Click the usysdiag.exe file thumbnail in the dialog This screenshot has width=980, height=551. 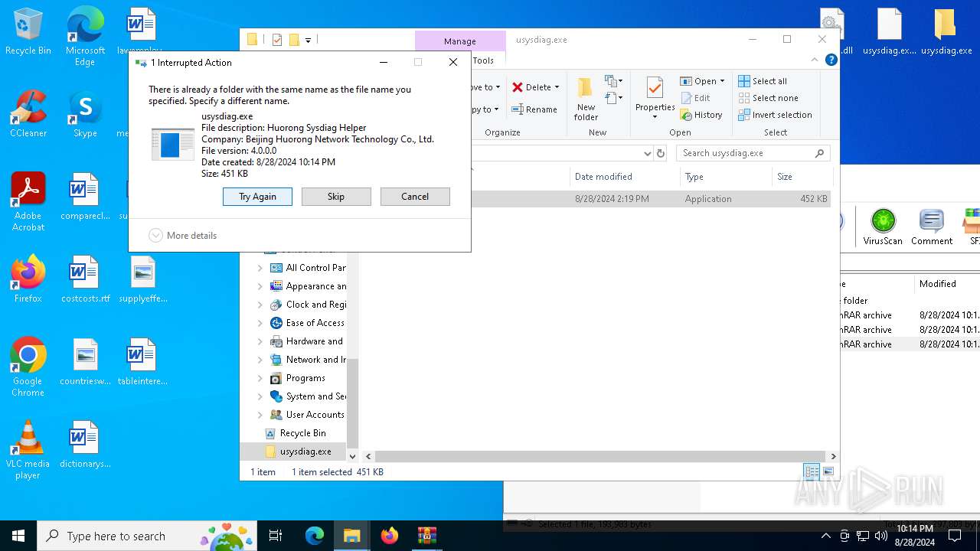[x=173, y=144]
